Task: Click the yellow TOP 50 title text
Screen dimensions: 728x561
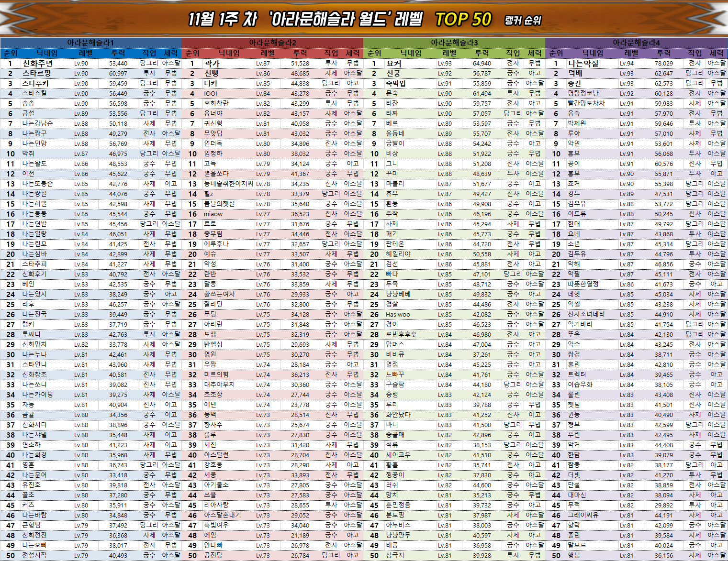Action: point(463,20)
